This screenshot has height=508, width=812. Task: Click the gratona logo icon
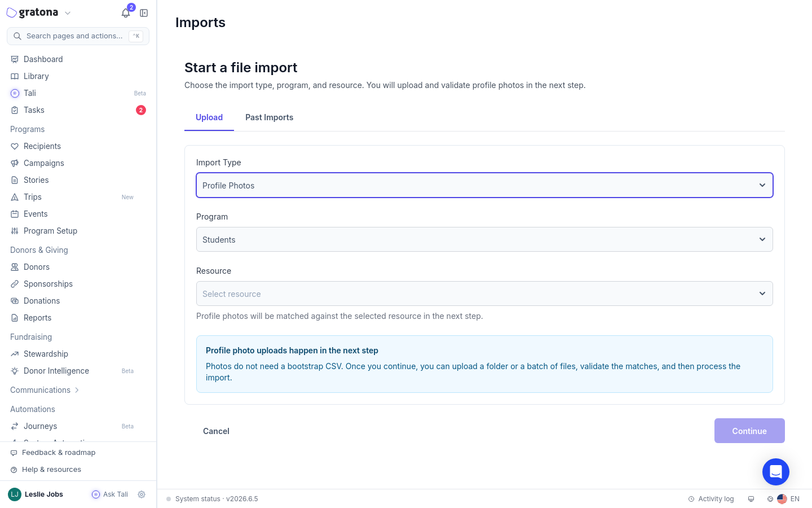(x=11, y=12)
